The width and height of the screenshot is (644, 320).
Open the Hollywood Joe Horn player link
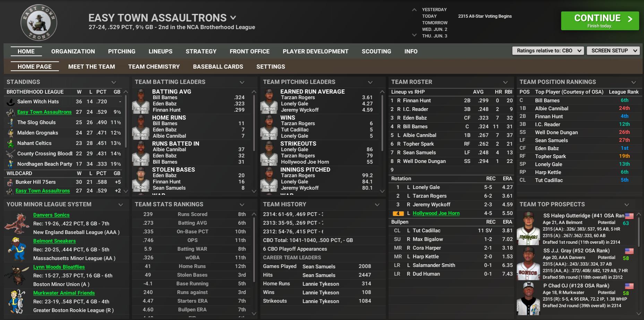[436, 213]
